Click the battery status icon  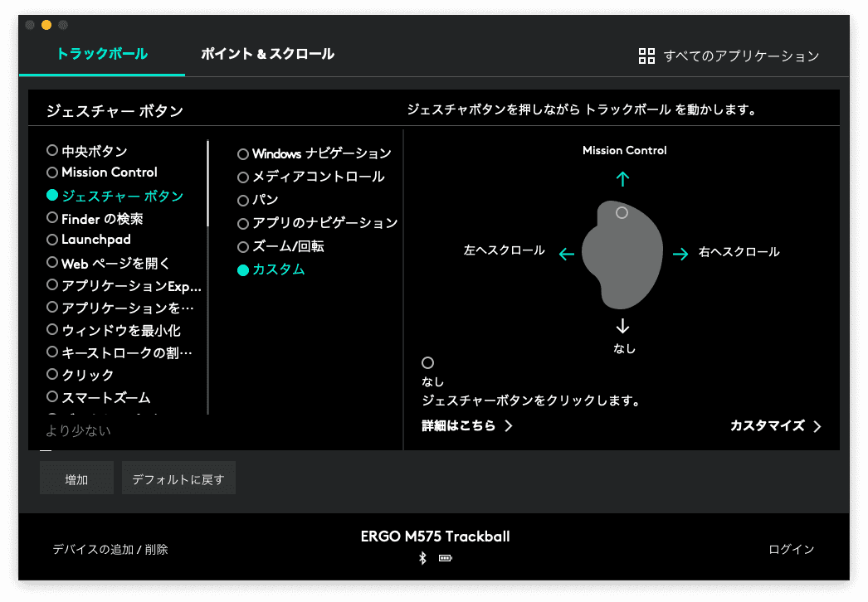pyautogui.click(x=446, y=558)
